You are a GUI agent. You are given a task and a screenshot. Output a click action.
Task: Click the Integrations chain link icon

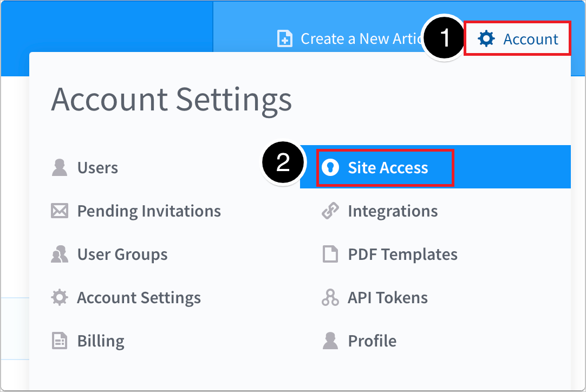[330, 211]
